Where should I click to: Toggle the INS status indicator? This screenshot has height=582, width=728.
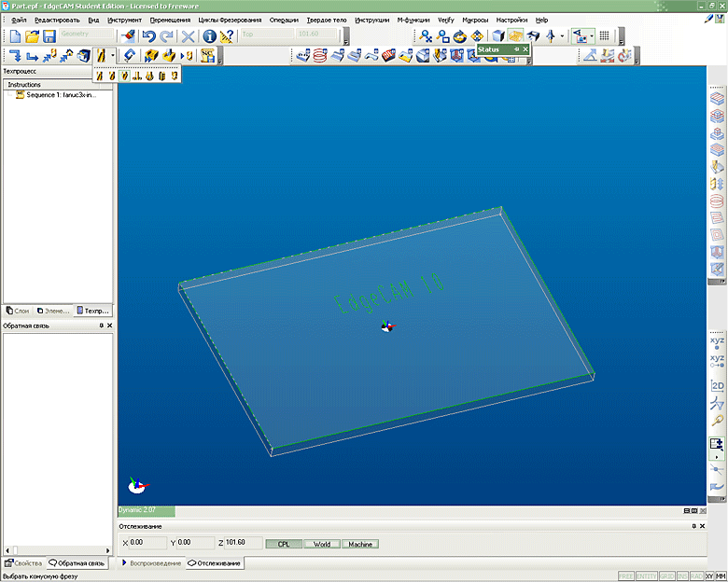(x=682, y=576)
